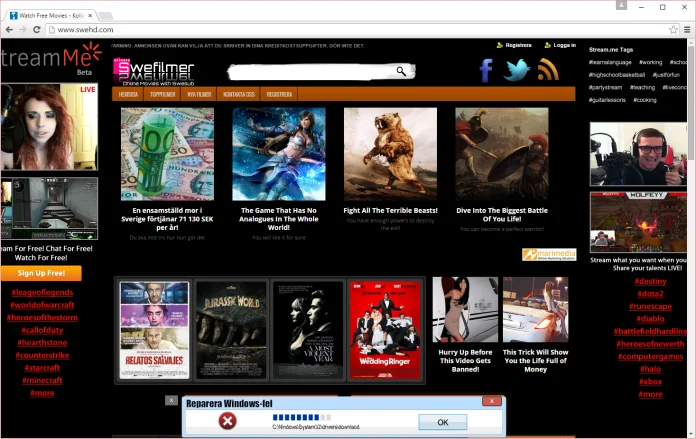Open the man with headphones stream thumbnail

[638, 154]
